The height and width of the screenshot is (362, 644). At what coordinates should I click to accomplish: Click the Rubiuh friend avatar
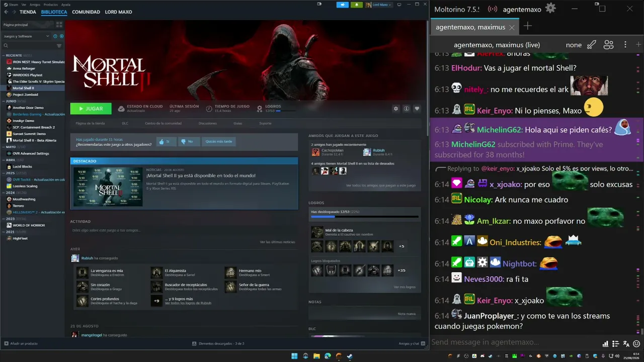(x=367, y=152)
